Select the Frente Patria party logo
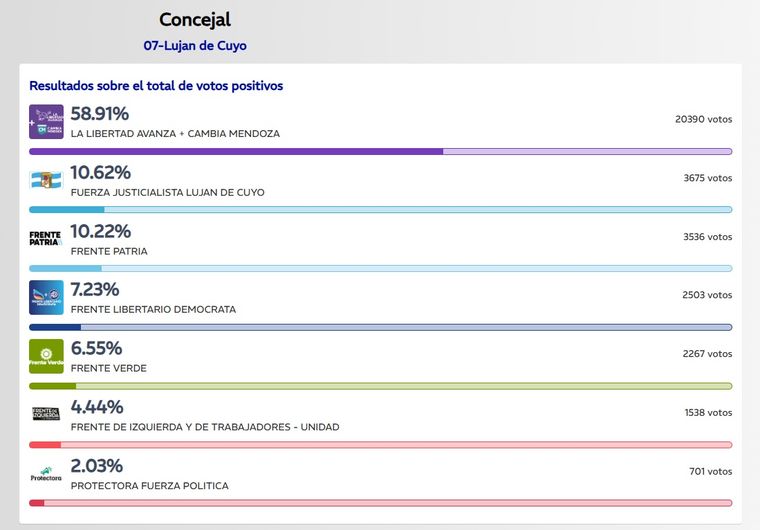760x530 pixels. click(x=46, y=239)
